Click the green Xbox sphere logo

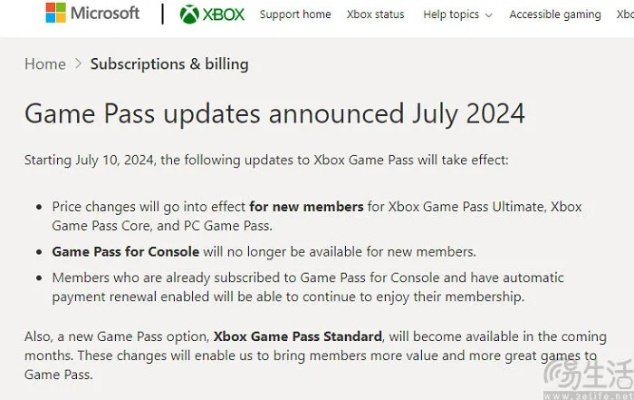coord(189,14)
